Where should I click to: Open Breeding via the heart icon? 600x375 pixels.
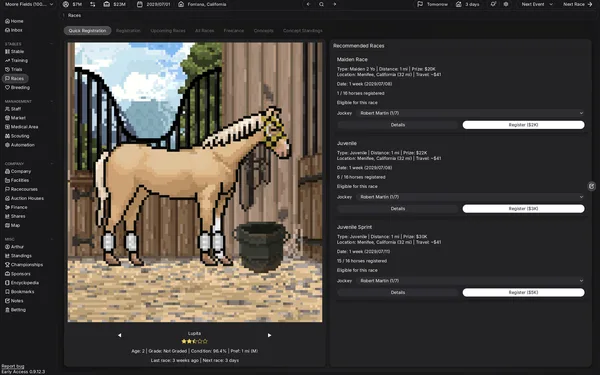(x=7, y=87)
